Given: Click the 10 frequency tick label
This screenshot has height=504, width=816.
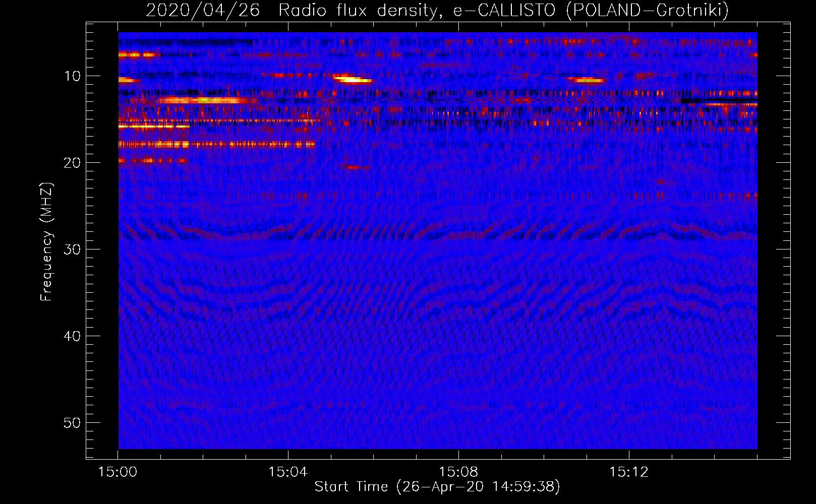Looking at the screenshot, I should (x=72, y=76).
